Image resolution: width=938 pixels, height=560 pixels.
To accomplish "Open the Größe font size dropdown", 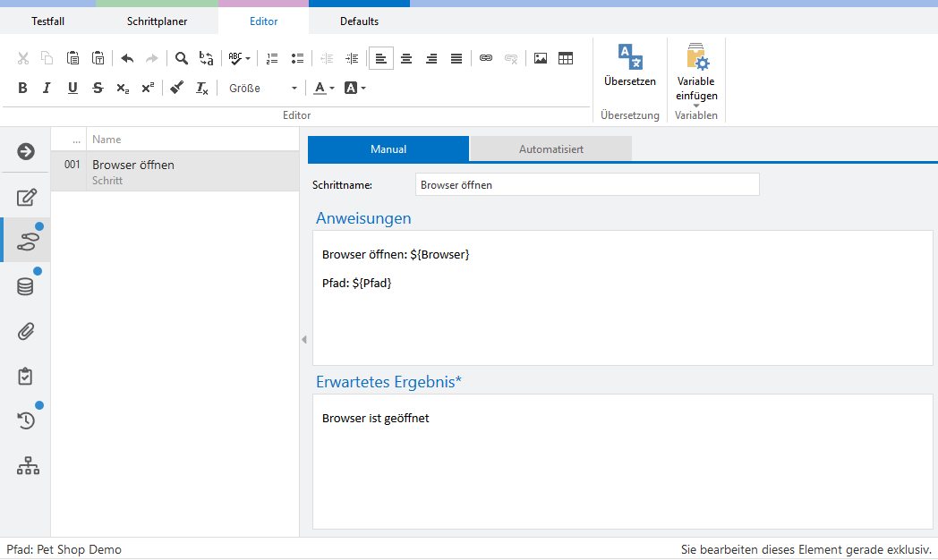I will [262, 89].
